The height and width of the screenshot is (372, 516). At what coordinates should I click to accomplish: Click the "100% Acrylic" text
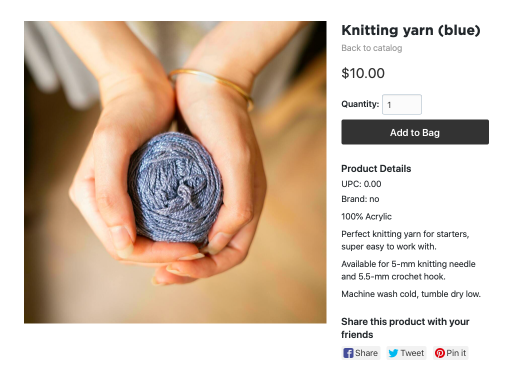366,217
